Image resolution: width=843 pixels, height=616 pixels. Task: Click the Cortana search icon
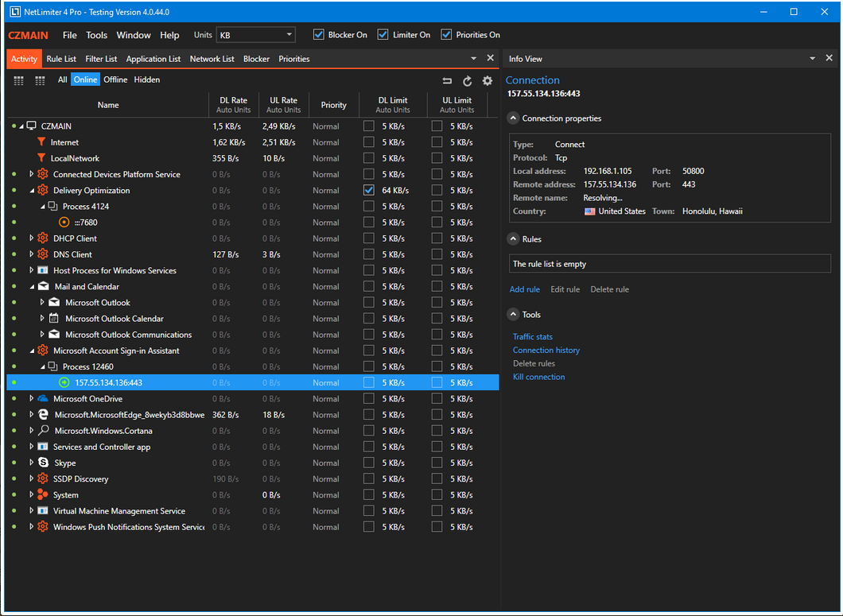(x=44, y=431)
